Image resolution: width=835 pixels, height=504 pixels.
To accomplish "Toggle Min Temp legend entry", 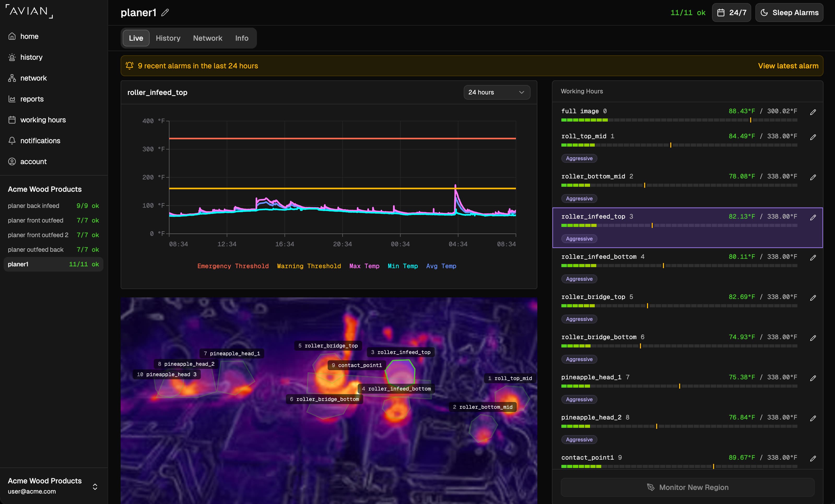I will point(403,266).
